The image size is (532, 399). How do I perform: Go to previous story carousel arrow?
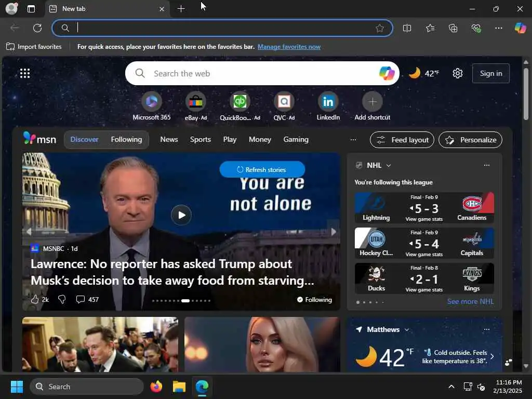click(x=29, y=231)
